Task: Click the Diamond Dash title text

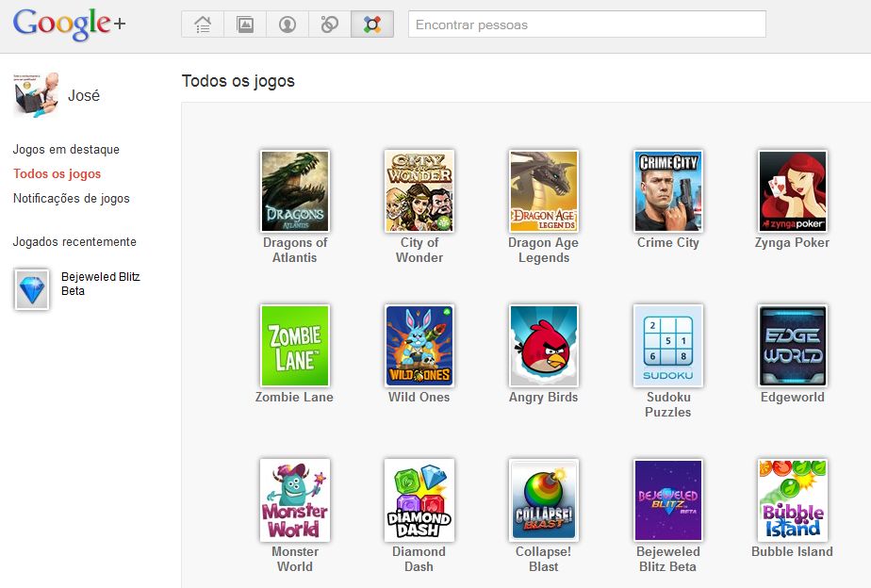Action: 419,559
